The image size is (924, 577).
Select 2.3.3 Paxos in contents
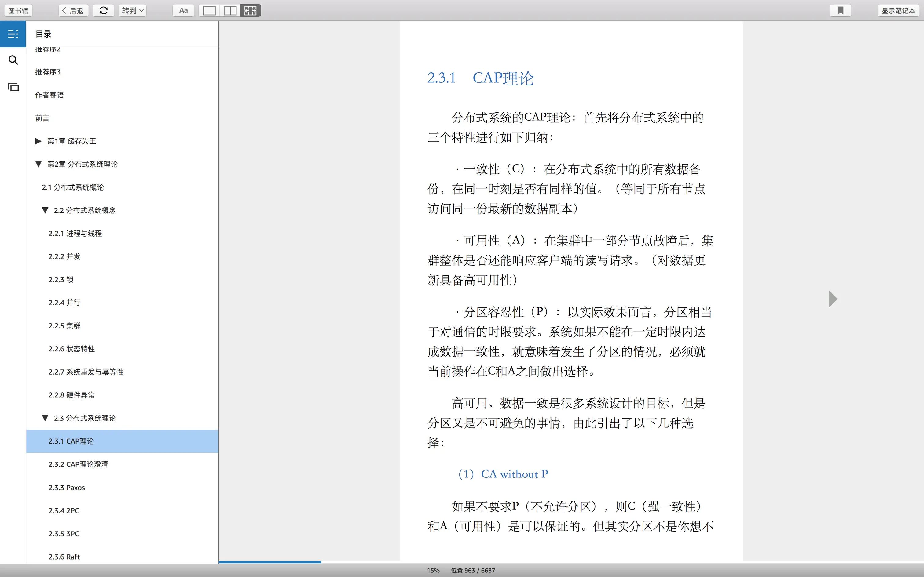(x=67, y=488)
